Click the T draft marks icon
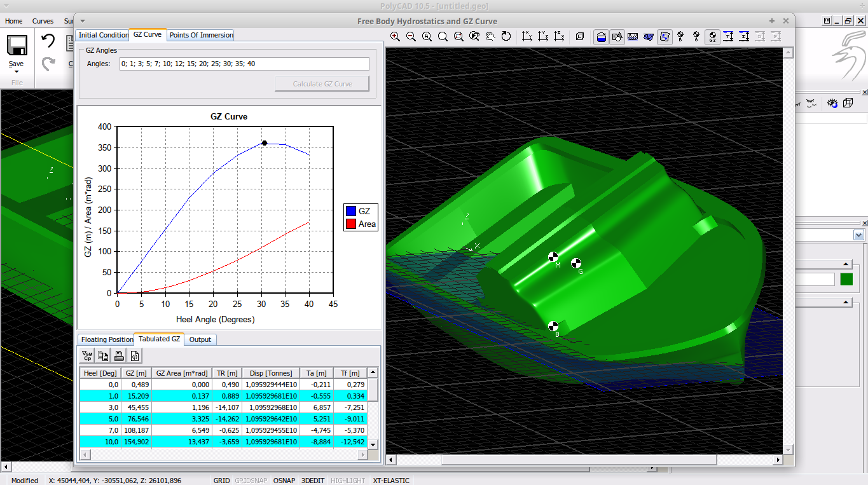 pos(728,37)
